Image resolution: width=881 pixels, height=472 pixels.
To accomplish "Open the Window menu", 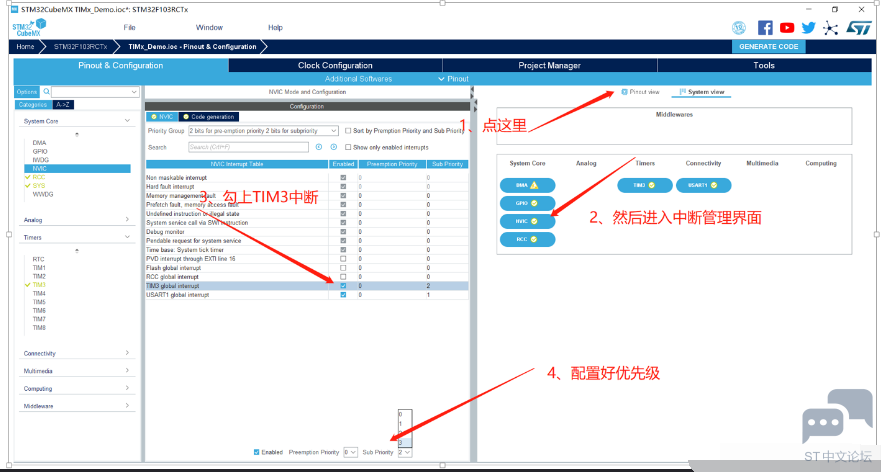I will click(209, 28).
